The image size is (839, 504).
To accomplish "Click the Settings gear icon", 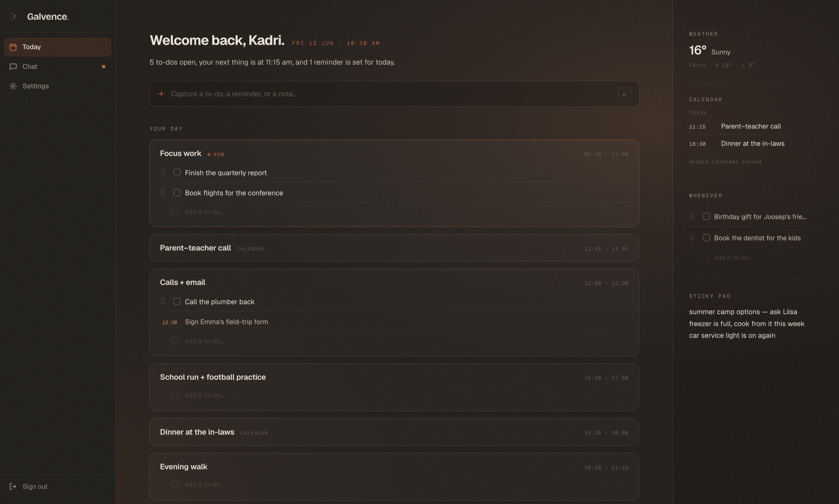I will tap(13, 86).
